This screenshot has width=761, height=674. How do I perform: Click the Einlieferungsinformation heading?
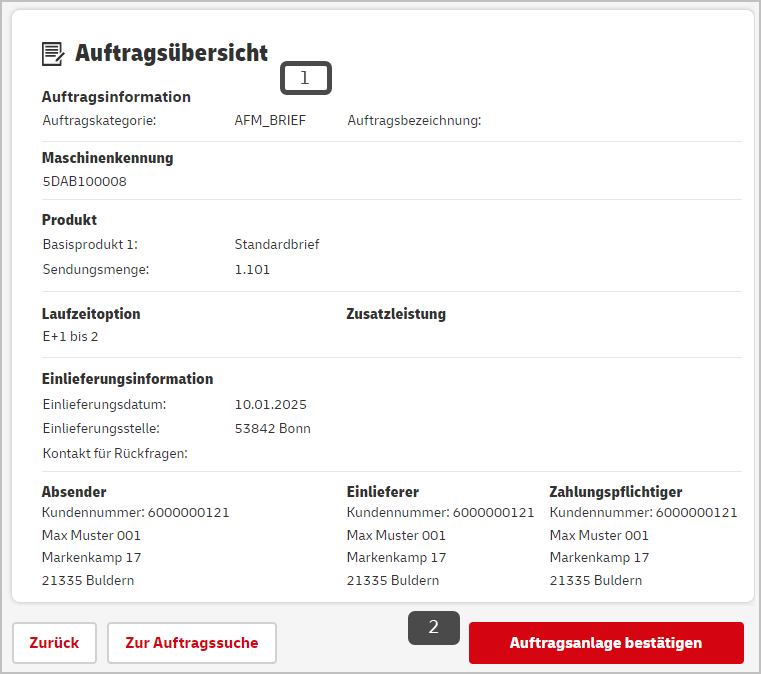pos(128,379)
